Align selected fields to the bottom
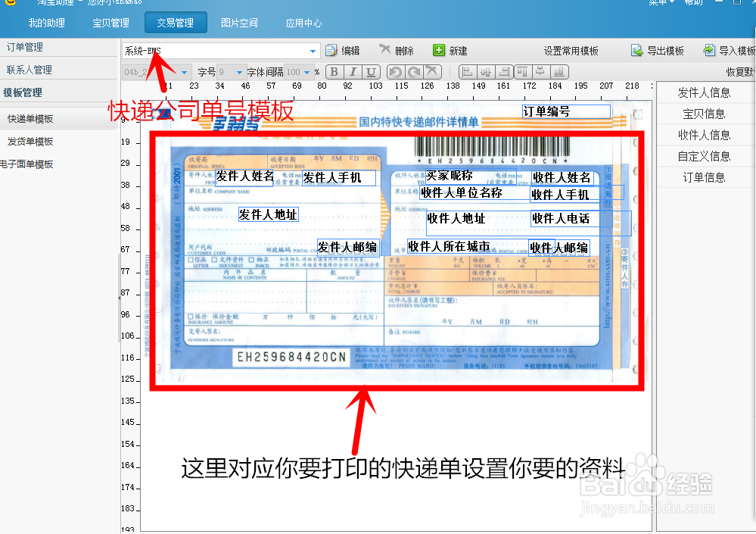Screen dimensions: 756x534 [x=558, y=72]
